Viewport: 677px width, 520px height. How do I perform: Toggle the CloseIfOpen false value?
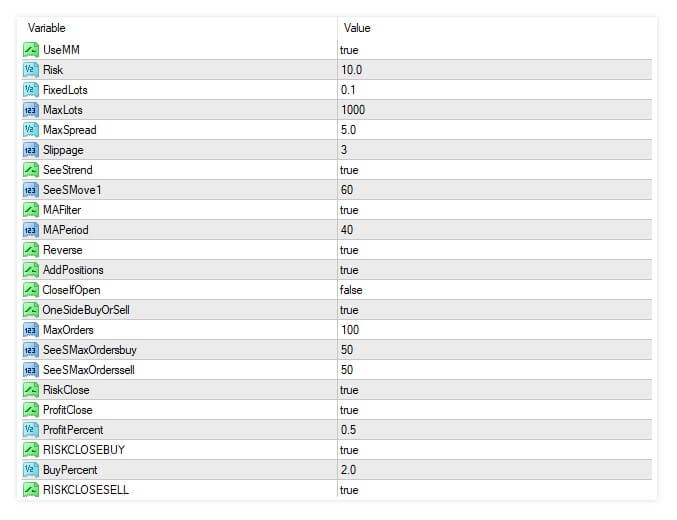[351, 290]
